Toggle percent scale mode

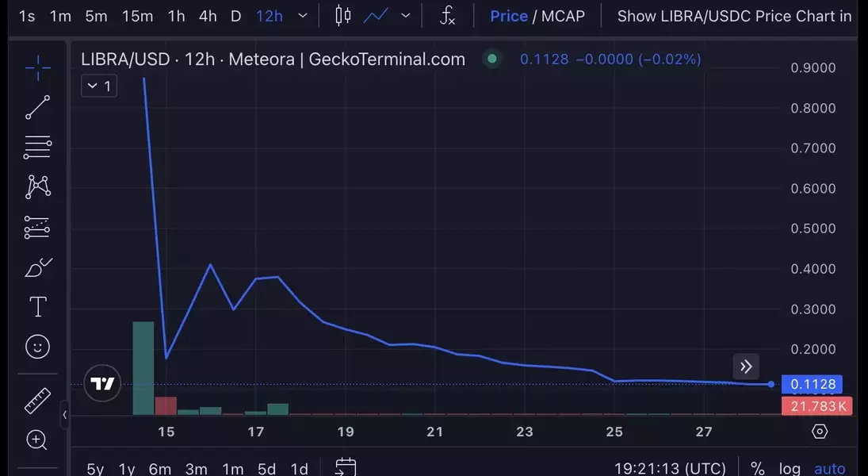(757, 469)
